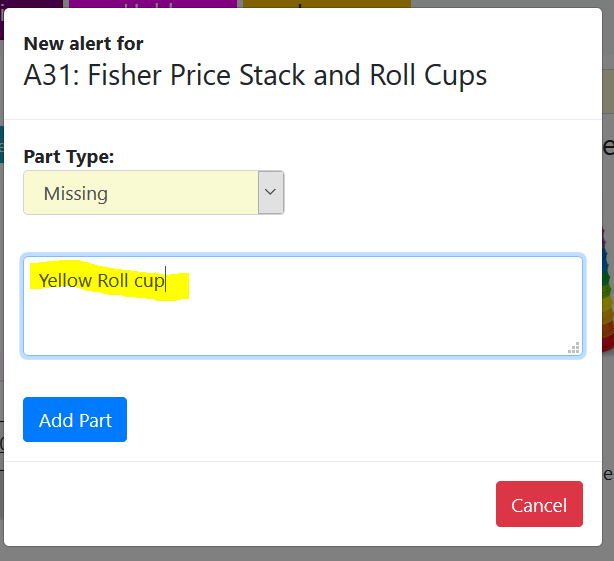Click the blank area right of Add Part
614x561 pixels.
pos(350,420)
